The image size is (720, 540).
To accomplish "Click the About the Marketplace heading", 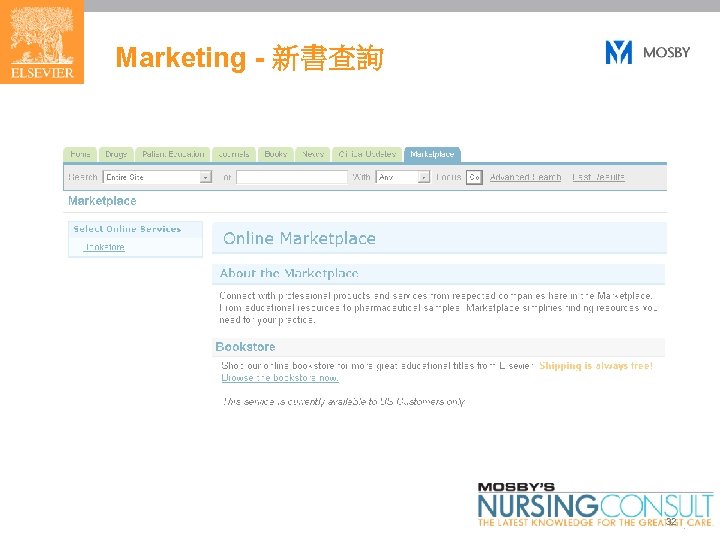I will point(289,273).
